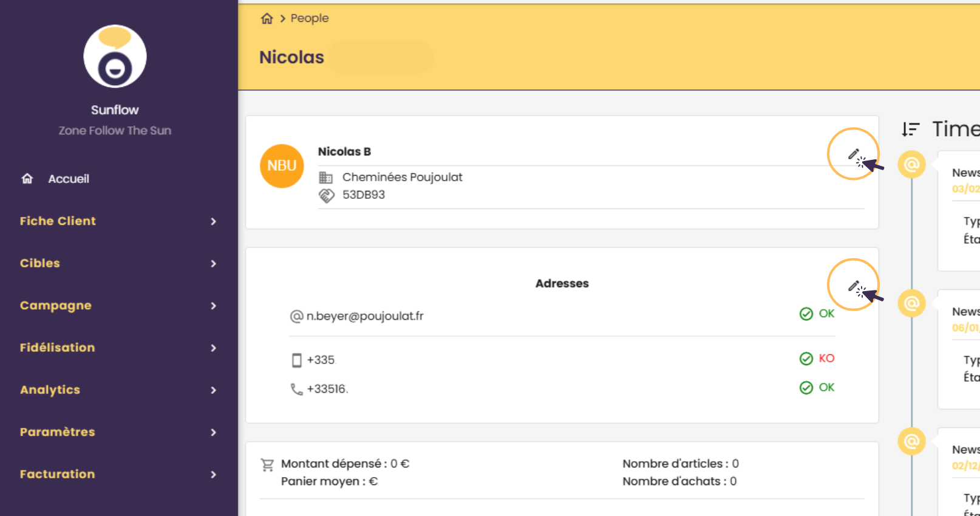Edit Adresses section with pencil icon
The width and height of the screenshot is (980, 516).
(x=854, y=286)
